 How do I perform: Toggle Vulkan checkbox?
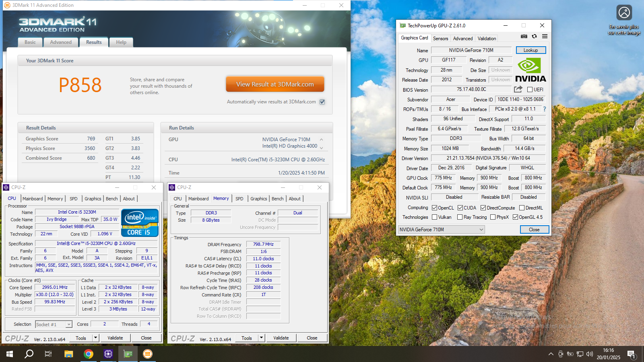434,217
